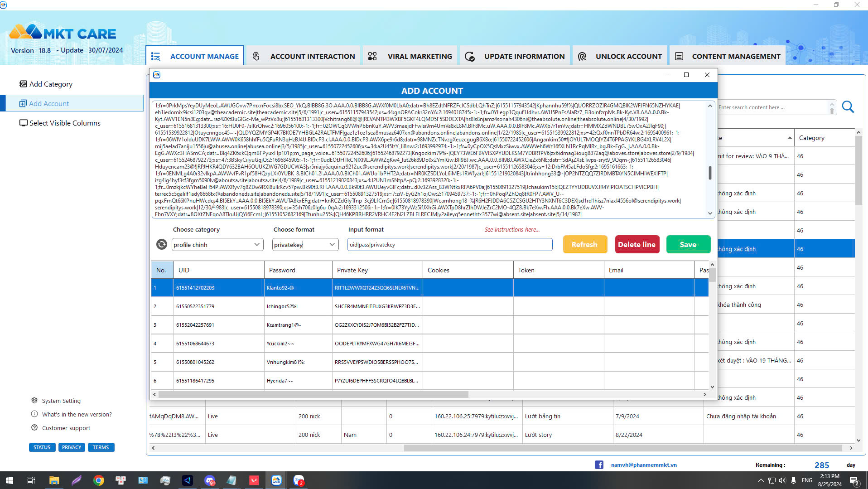This screenshot has height=489, width=868.
Task: Select row with password Kcamtrang1@-
Action: click(429, 325)
